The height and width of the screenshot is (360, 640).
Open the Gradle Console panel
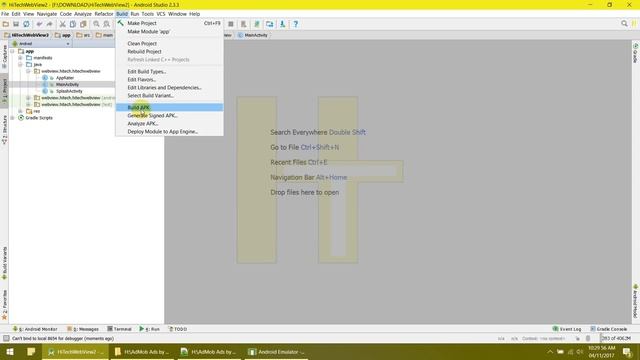[x=608, y=329]
